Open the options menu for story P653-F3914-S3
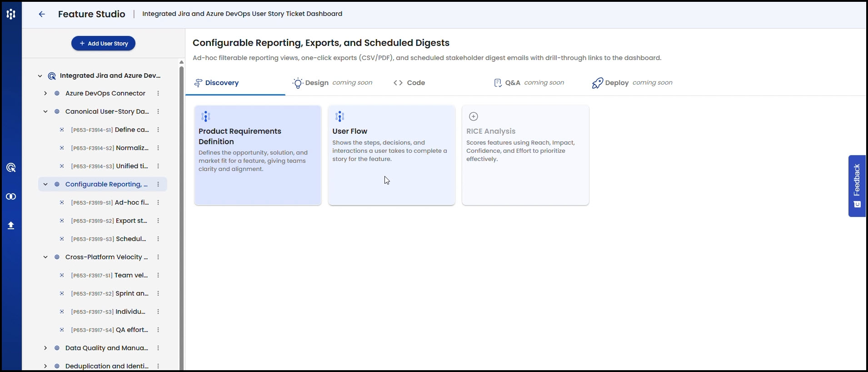Viewport: 868px width, 372px height. [158, 166]
